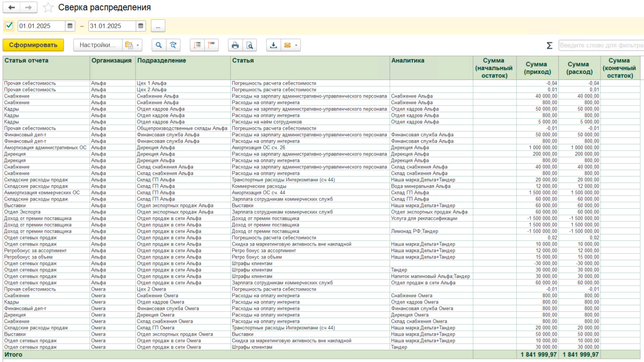Viewport: 644px width, 362px height.
Task: Click the back navigation arrow
Action: point(12,8)
